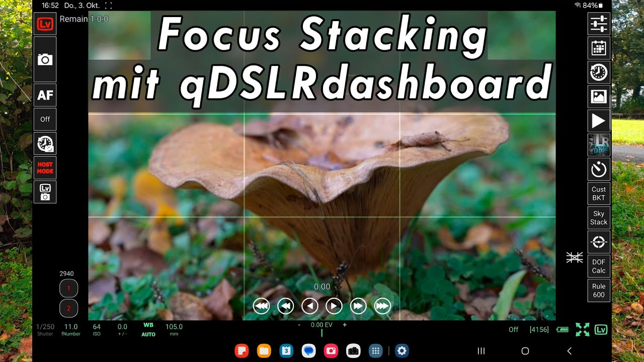Move focus far forward with triple-right arrow

click(x=382, y=306)
